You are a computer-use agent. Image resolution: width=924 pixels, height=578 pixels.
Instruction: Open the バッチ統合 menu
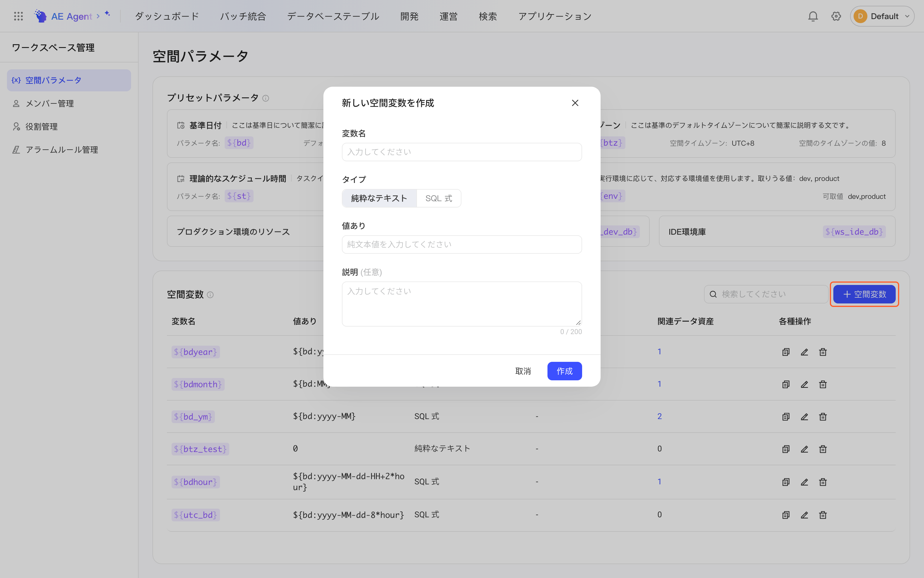(243, 16)
